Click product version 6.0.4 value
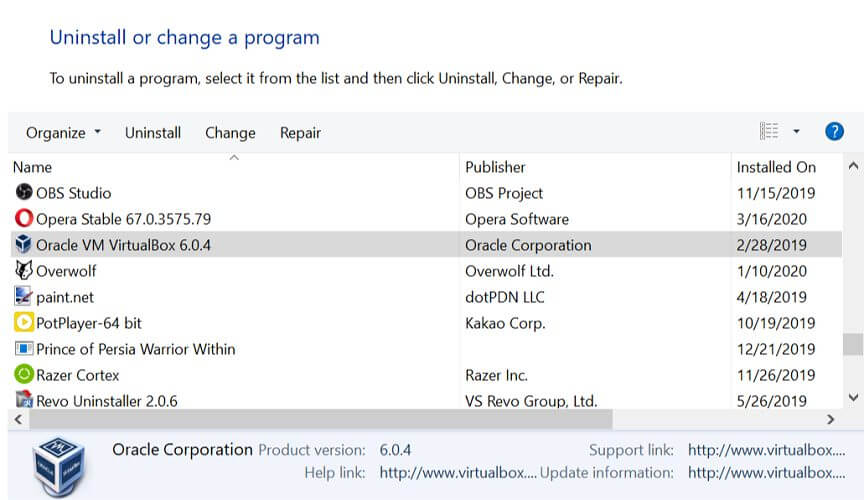Image resolution: width=864 pixels, height=500 pixels. (x=395, y=450)
